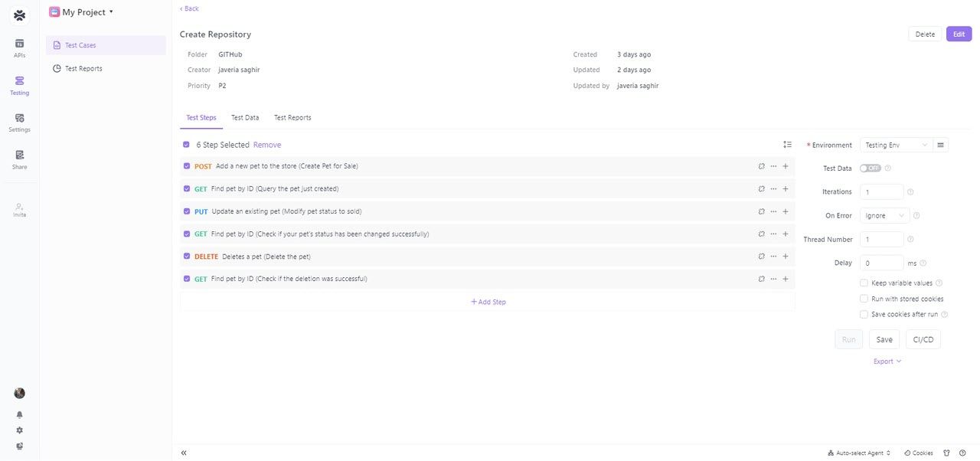The width and height of the screenshot is (980, 461).
Task: Click the purple Edit button
Action: point(959,34)
